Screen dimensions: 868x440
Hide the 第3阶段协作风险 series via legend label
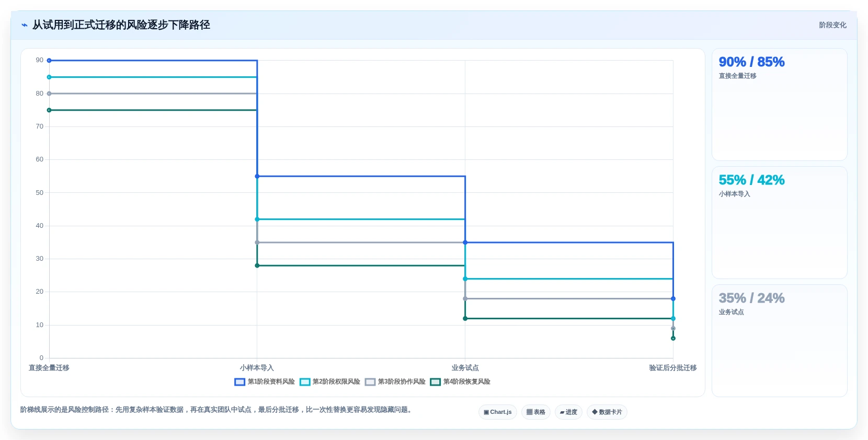tap(402, 382)
